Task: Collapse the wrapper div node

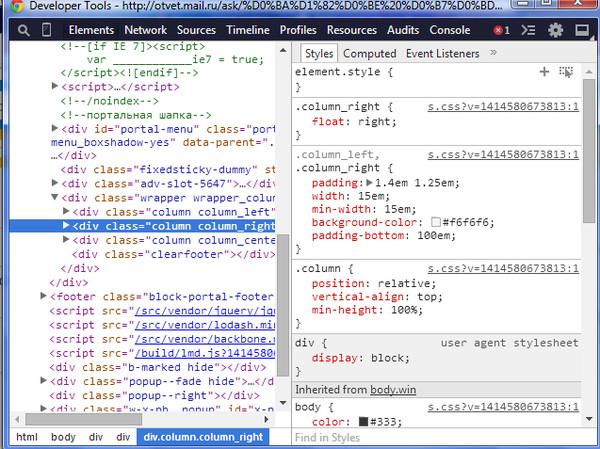Action: click(x=55, y=198)
